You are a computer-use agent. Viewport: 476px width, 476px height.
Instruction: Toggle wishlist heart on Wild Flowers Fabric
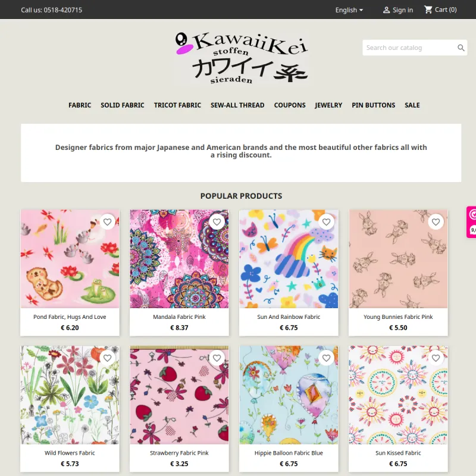[107, 358]
